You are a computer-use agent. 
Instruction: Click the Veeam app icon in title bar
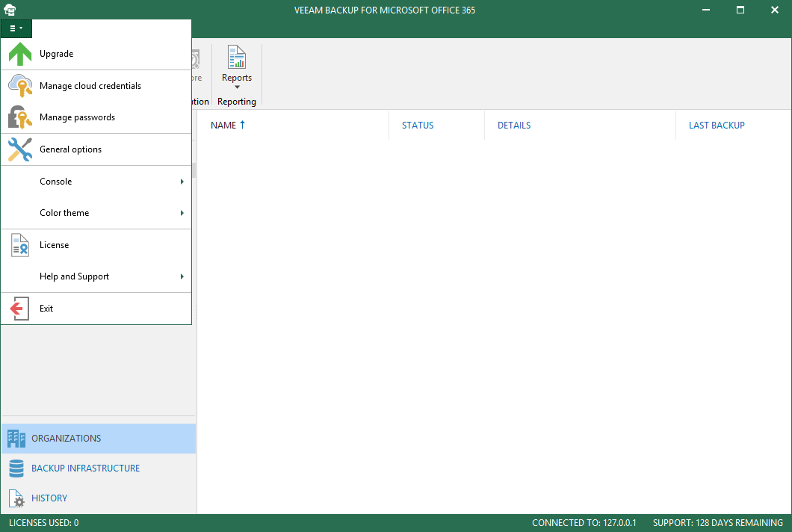click(x=10, y=10)
